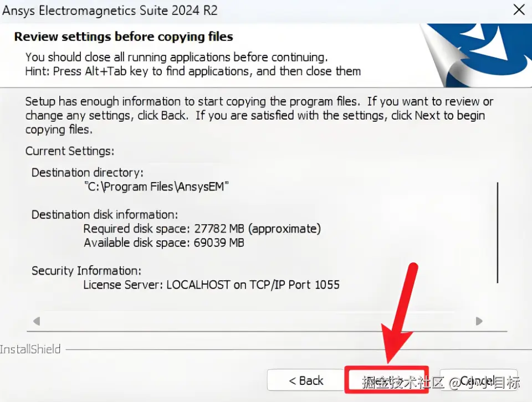Click the "Security Information:" label

point(86,271)
